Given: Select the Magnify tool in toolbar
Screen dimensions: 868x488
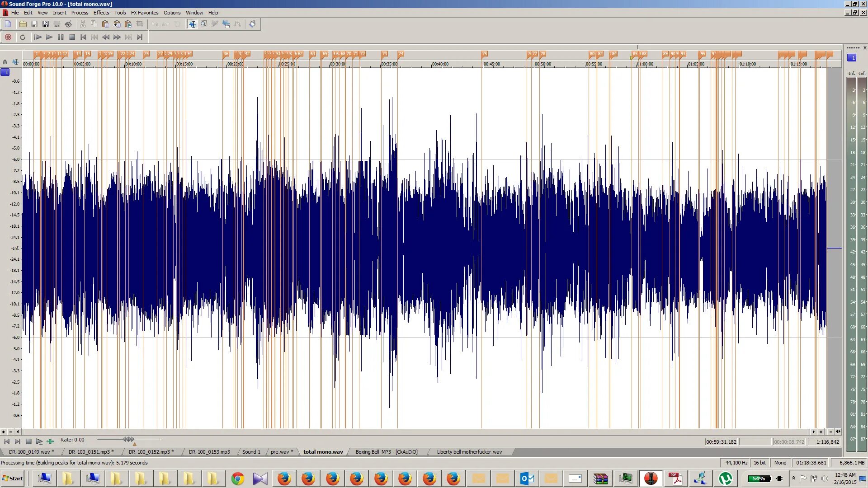Looking at the screenshot, I should pyautogui.click(x=203, y=24).
